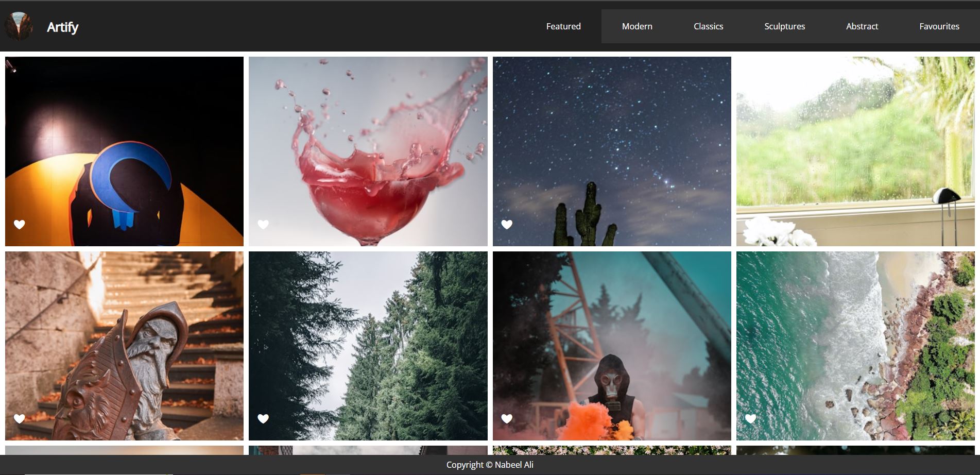Screen dimensions: 980x475
Task: Open the blue crescent mural image
Action: coord(124,151)
